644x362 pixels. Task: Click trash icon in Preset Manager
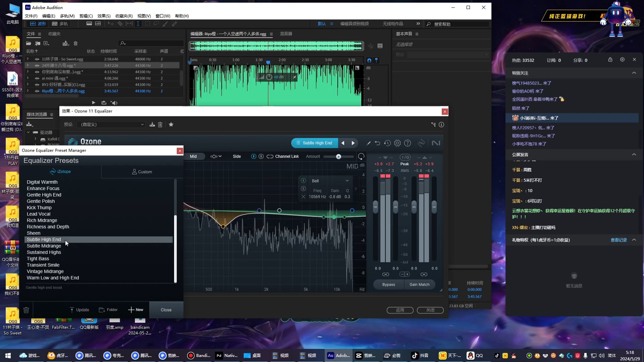point(26,310)
